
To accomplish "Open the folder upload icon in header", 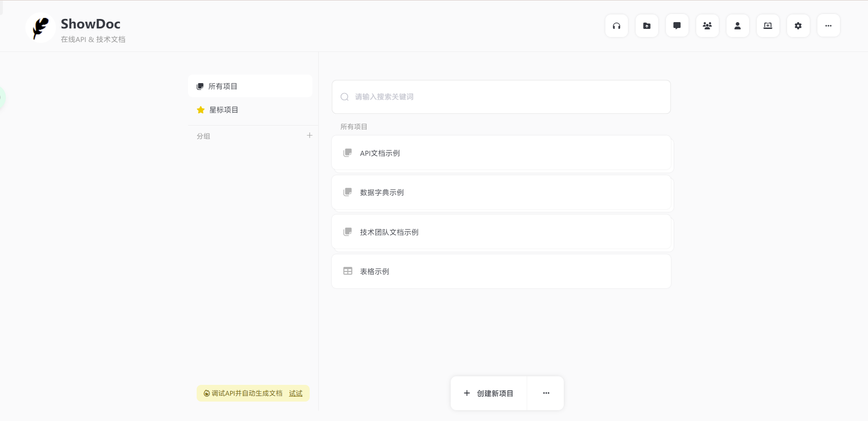I will pyautogui.click(x=646, y=26).
